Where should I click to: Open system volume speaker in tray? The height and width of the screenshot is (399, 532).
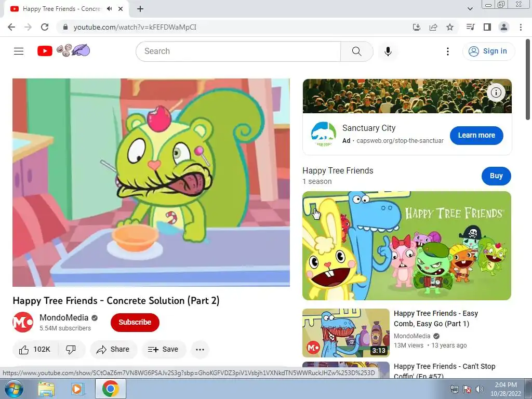(x=480, y=390)
